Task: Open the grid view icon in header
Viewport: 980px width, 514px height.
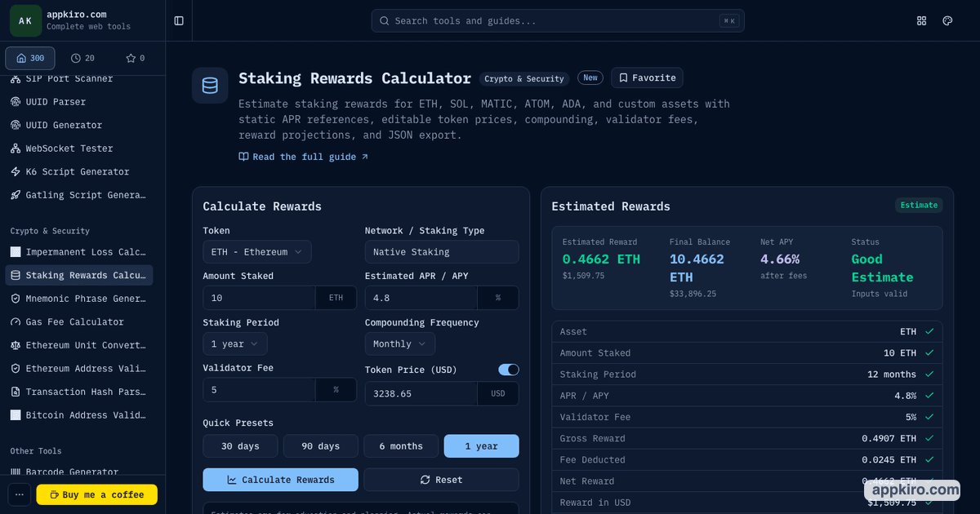Action: click(922, 20)
